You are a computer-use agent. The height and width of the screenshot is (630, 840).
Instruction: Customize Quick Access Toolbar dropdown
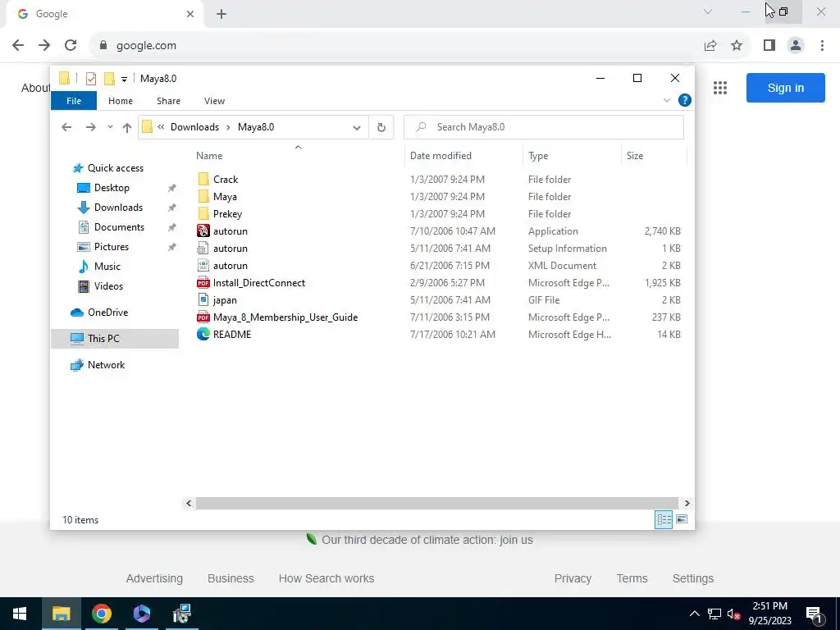(124, 80)
